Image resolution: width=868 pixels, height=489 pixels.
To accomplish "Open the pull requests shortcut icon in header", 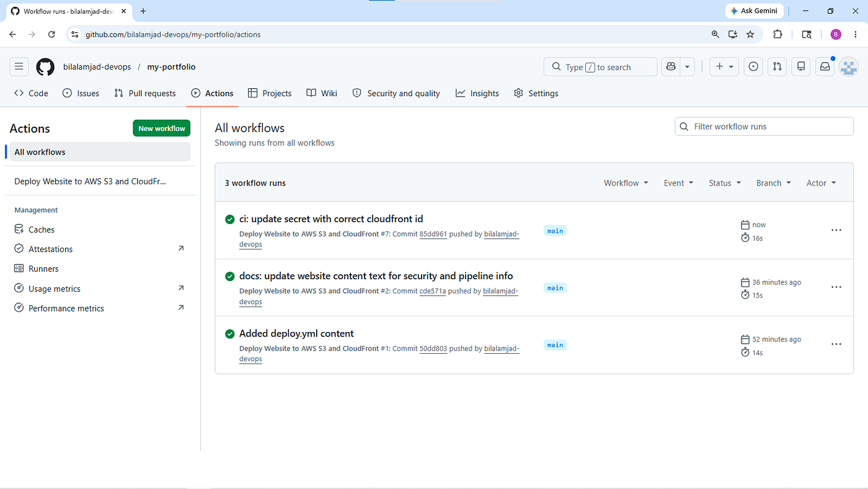I will (777, 67).
